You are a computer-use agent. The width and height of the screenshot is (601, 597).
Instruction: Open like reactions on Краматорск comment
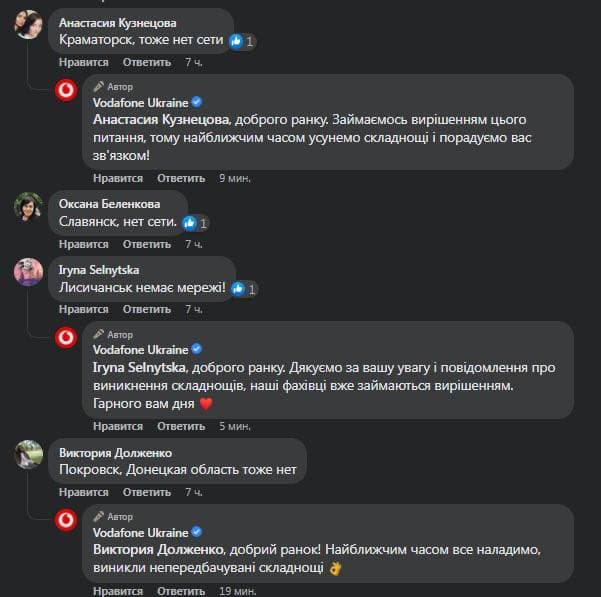(x=242, y=42)
